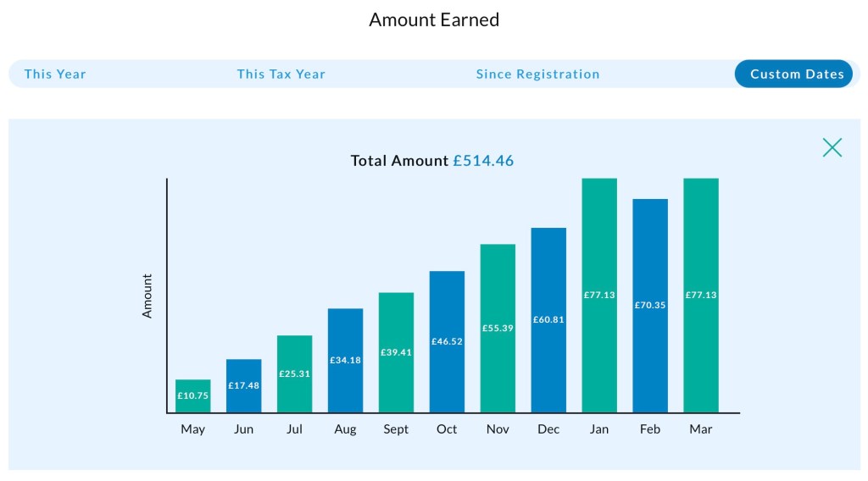Click the Jun bar showing £17.48

pos(243,385)
